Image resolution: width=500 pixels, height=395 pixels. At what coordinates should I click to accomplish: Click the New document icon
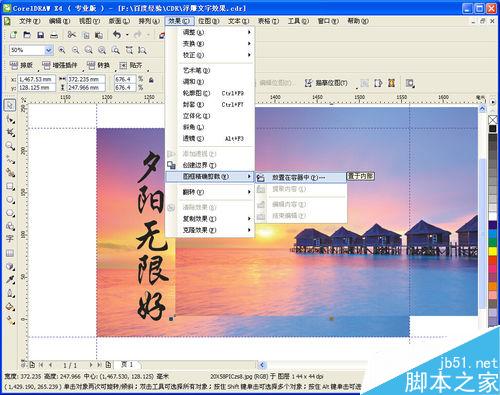click(13, 35)
